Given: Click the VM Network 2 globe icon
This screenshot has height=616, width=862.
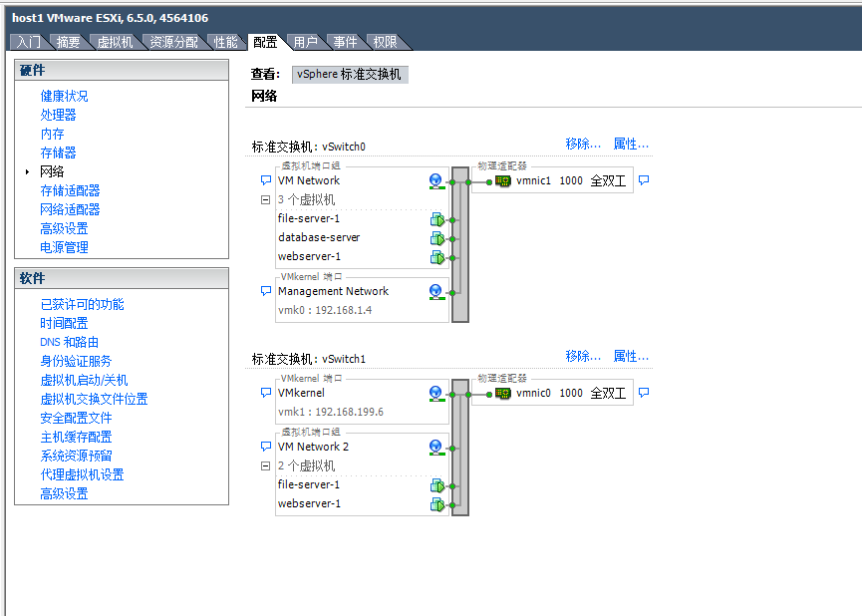Looking at the screenshot, I should pyautogui.click(x=435, y=448).
